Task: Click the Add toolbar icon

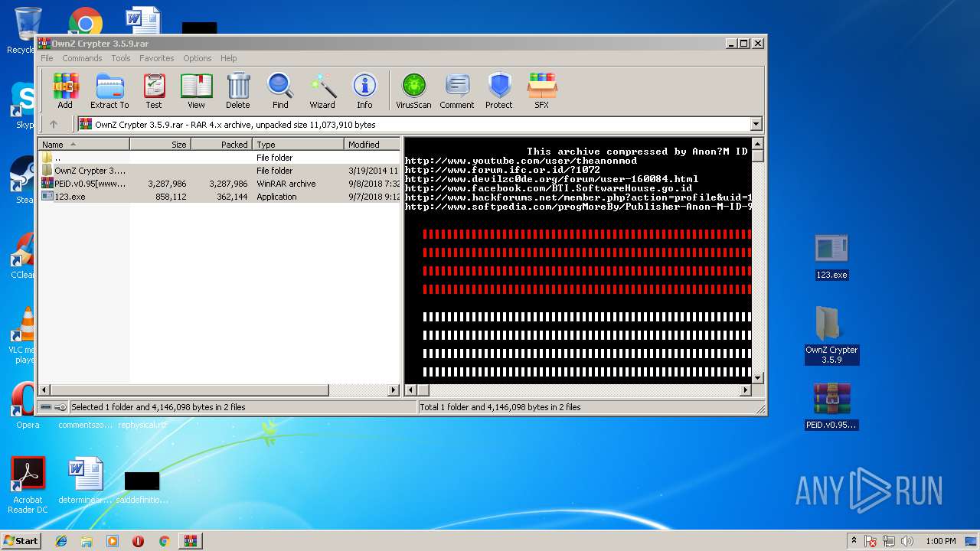Action: click(x=65, y=91)
